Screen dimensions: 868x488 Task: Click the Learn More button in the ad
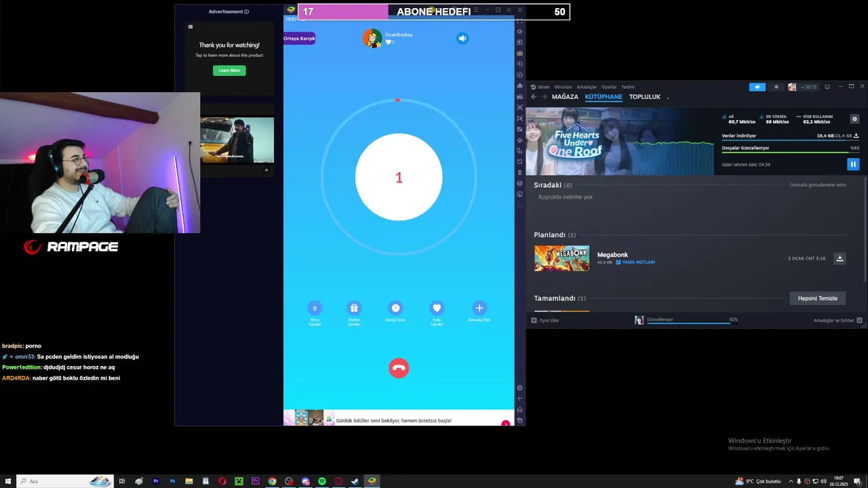coord(229,70)
